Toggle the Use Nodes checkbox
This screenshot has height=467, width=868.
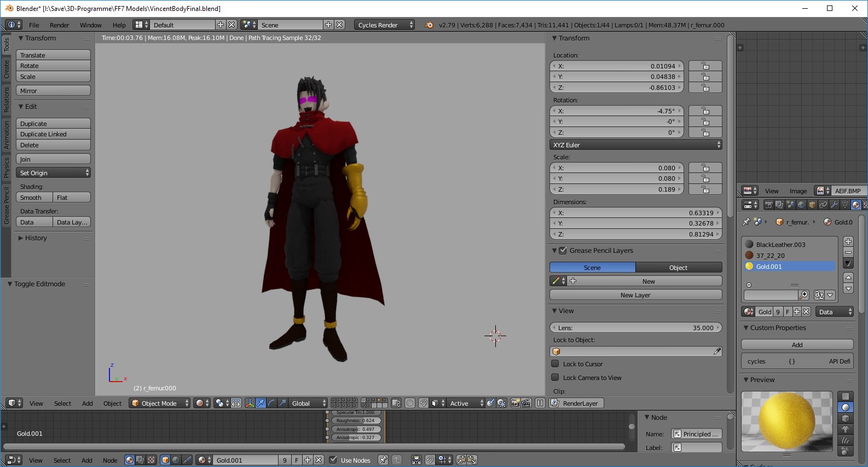333,460
